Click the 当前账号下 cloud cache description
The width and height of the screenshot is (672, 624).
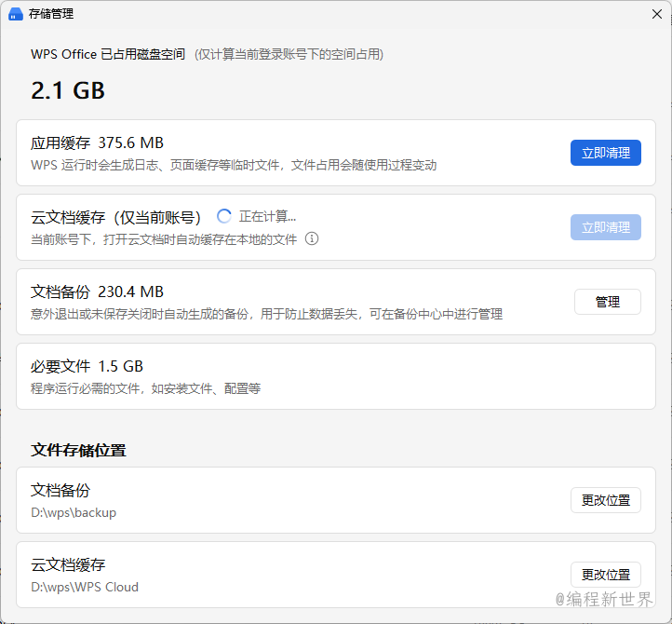coord(164,238)
